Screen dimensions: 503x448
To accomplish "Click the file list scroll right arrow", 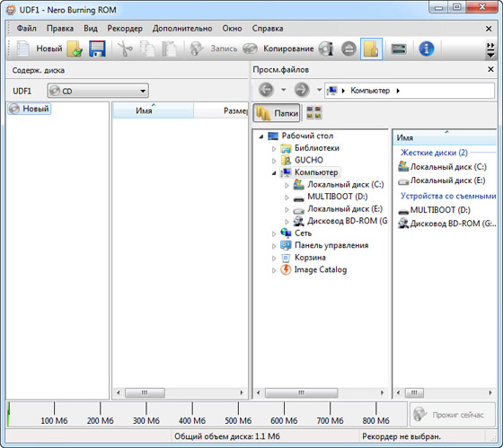I will [490, 393].
